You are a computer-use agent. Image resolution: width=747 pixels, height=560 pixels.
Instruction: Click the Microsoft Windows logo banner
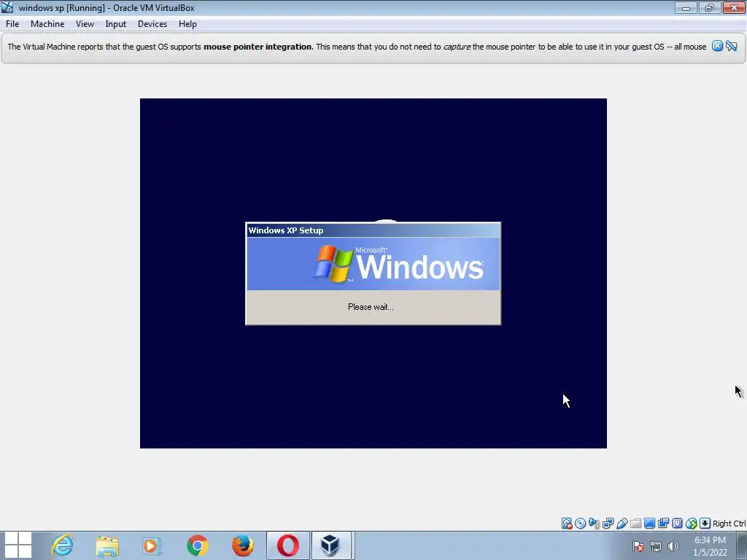click(373, 264)
